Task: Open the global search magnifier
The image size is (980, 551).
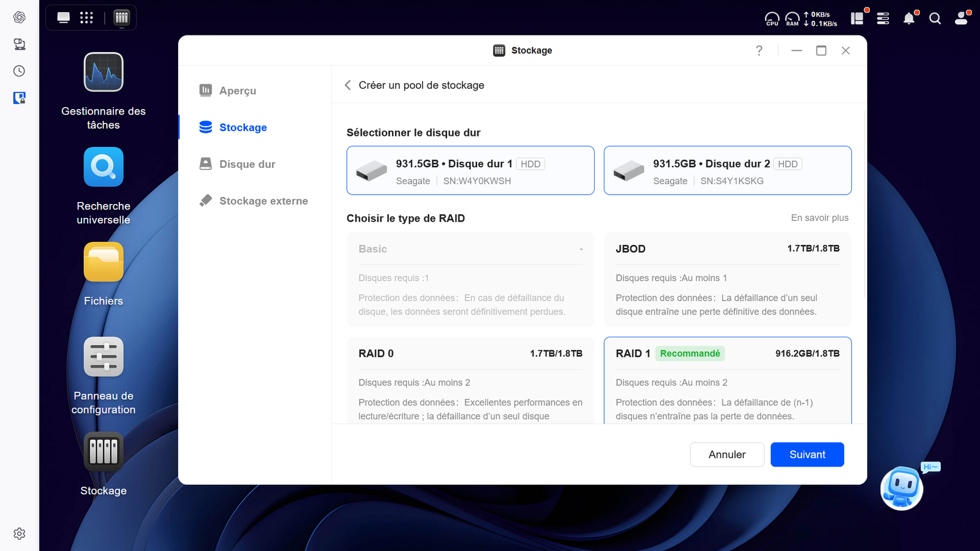Action: tap(935, 18)
